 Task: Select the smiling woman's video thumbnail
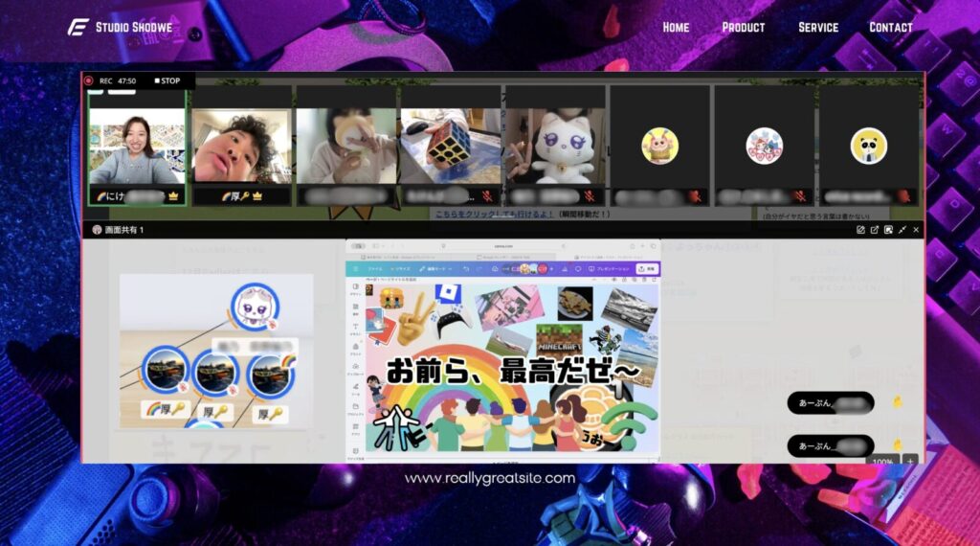click(137, 146)
